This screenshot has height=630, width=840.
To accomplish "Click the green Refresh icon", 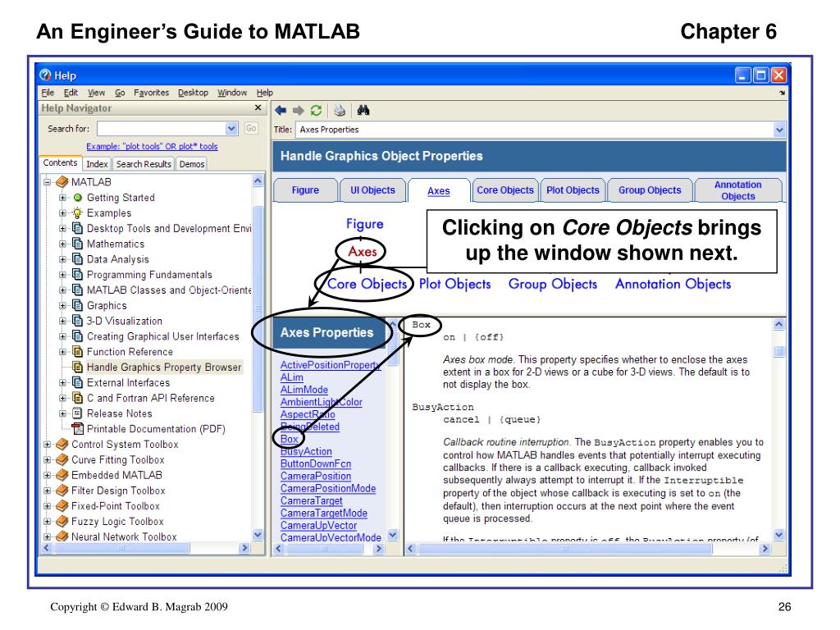I will (x=316, y=111).
